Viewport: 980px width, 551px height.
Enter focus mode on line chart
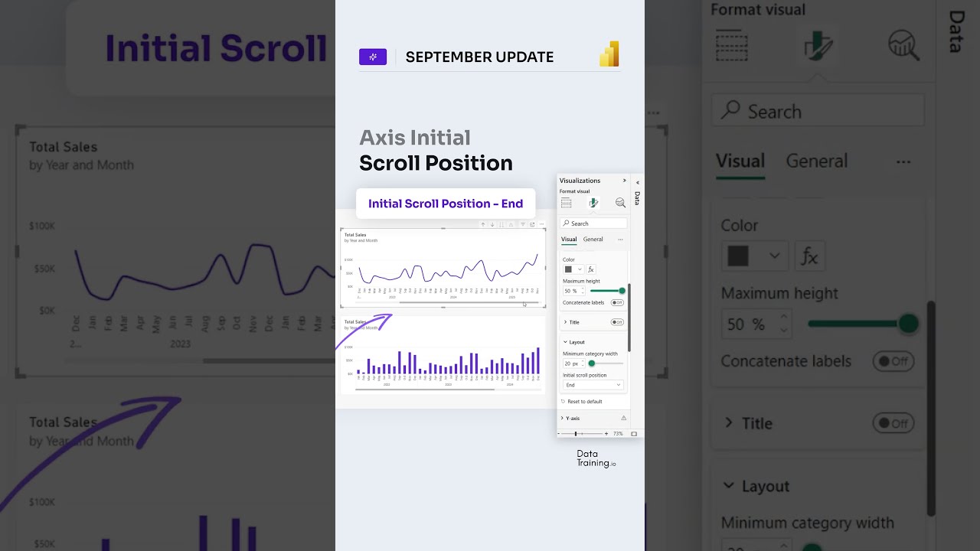click(x=532, y=224)
